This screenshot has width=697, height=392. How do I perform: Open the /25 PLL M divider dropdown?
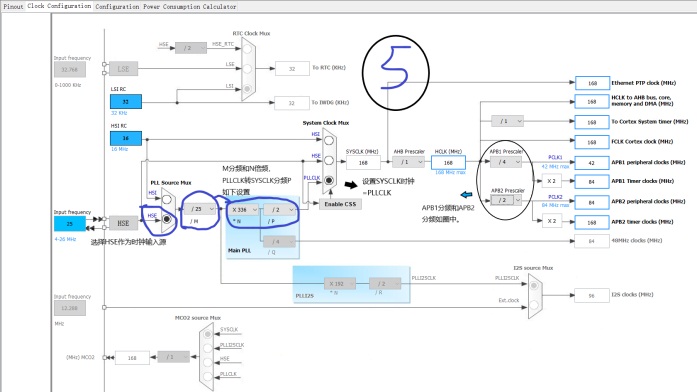tap(200, 209)
